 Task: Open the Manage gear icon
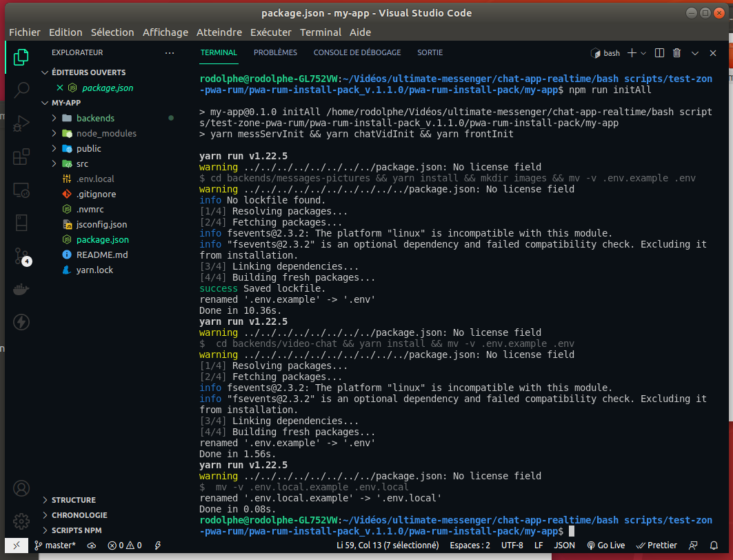pos(21,521)
